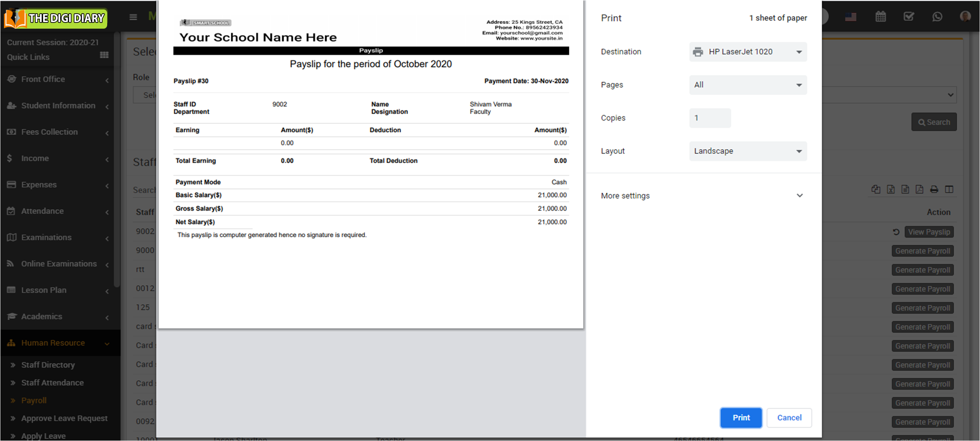The image size is (980, 441).
Task: Click the Excel export icon
Action: coord(890,189)
